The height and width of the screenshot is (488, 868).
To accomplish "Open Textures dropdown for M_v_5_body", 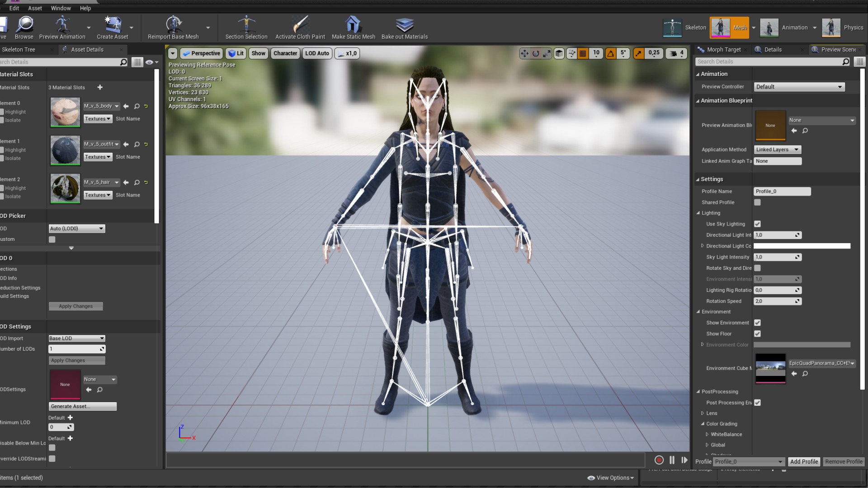I will (x=98, y=119).
